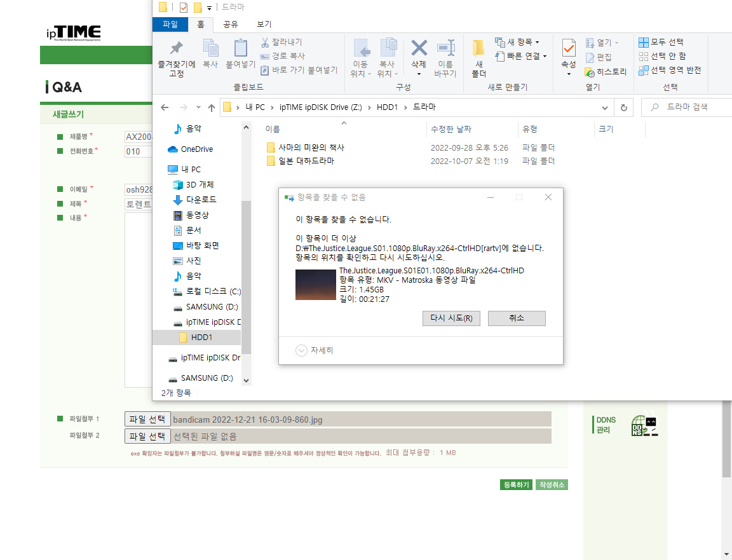Click the Copy (복사) ribbon icon
Image resolution: width=732 pixels, height=560 pixels.
click(x=210, y=53)
